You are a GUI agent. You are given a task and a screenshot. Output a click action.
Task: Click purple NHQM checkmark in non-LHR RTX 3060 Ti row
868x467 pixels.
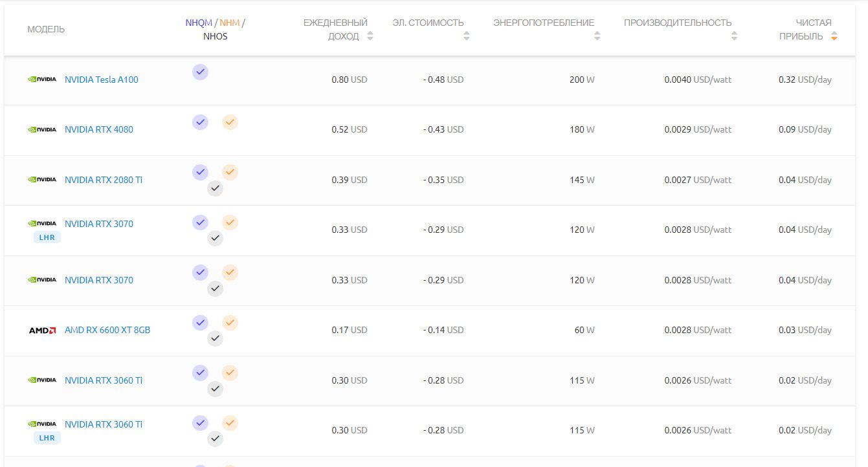pos(201,373)
